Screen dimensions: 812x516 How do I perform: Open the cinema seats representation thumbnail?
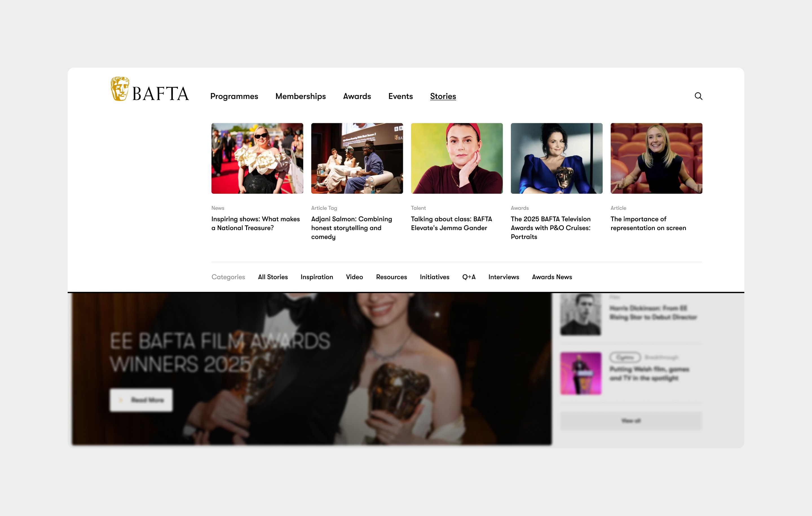[656, 158]
